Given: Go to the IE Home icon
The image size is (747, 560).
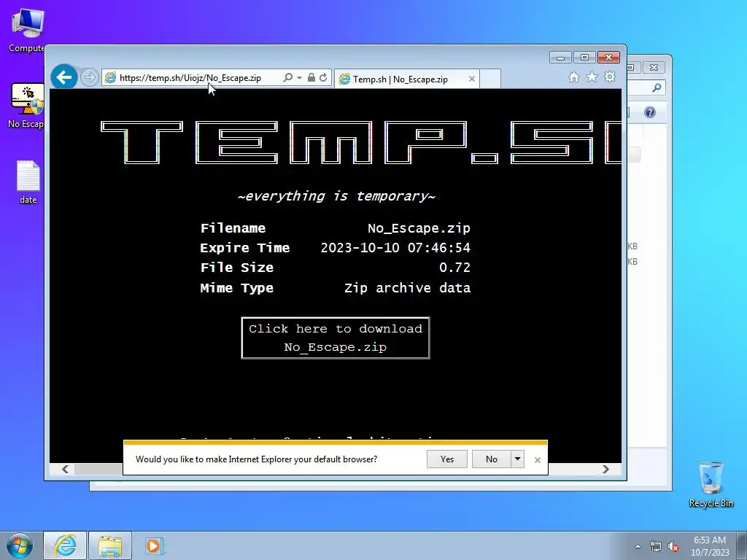Looking at the screenshot, I should coord(574,77).
